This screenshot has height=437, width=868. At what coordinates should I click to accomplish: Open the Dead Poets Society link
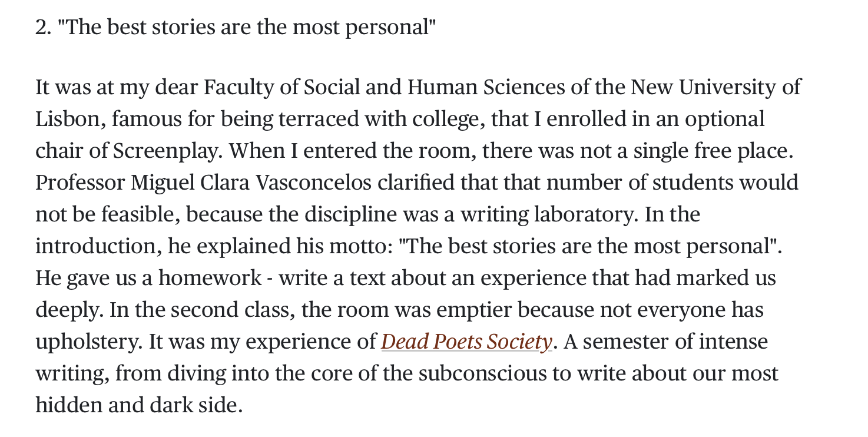pyautogui.click(x=466, y=342)
